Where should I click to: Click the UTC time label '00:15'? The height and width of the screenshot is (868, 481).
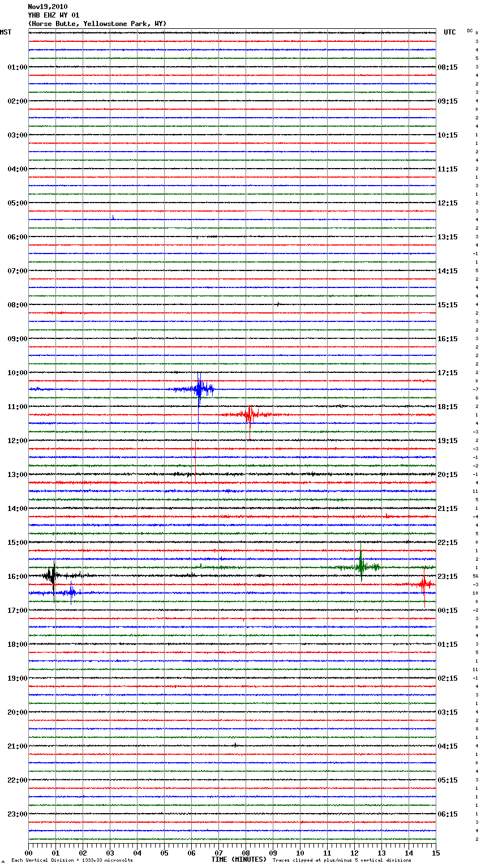(448, 611)
